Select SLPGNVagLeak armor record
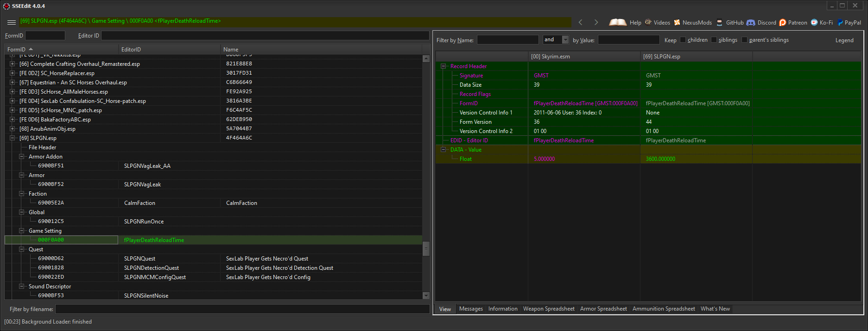Viewport: 868px width, 331px height. tap(142, 185)
